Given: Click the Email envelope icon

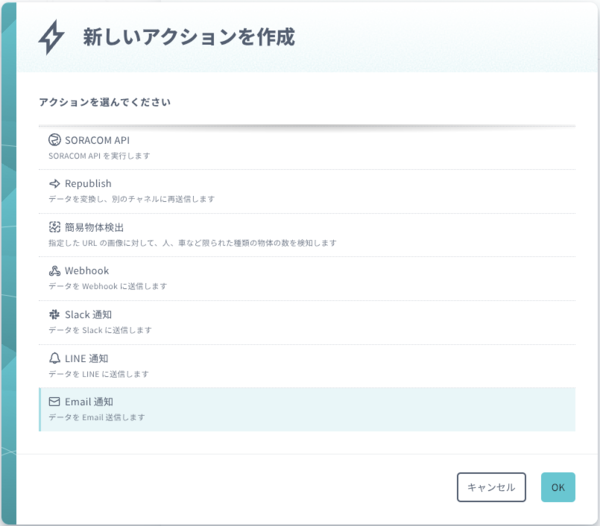Looking at the screenshot, I should (x=54, y=401).
